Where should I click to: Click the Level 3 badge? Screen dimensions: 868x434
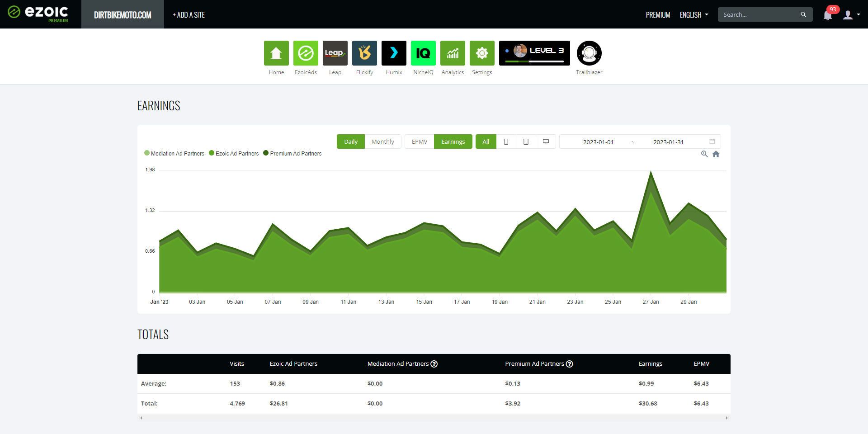tap(534, 53)
